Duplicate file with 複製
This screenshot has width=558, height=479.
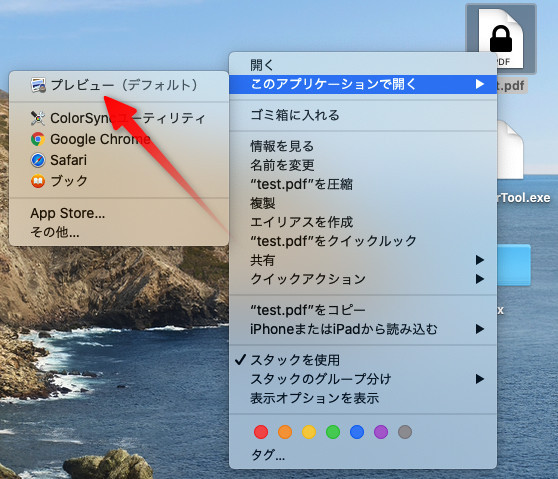(363, 203)
